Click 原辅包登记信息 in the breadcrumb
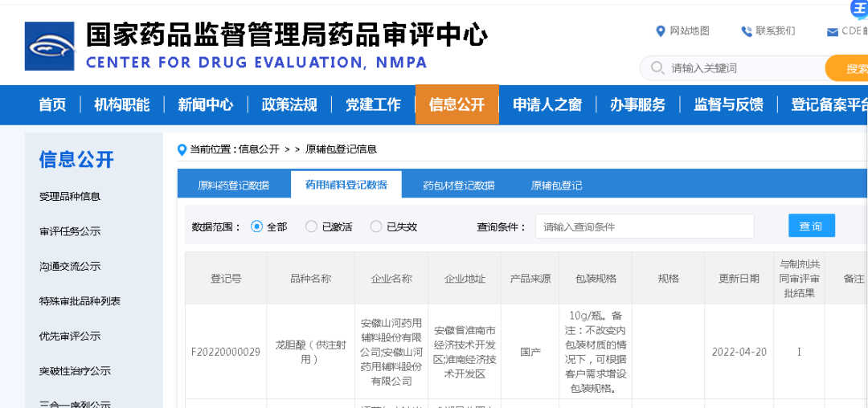The height and width of the screenshot is (408, 868). (341, 149)
